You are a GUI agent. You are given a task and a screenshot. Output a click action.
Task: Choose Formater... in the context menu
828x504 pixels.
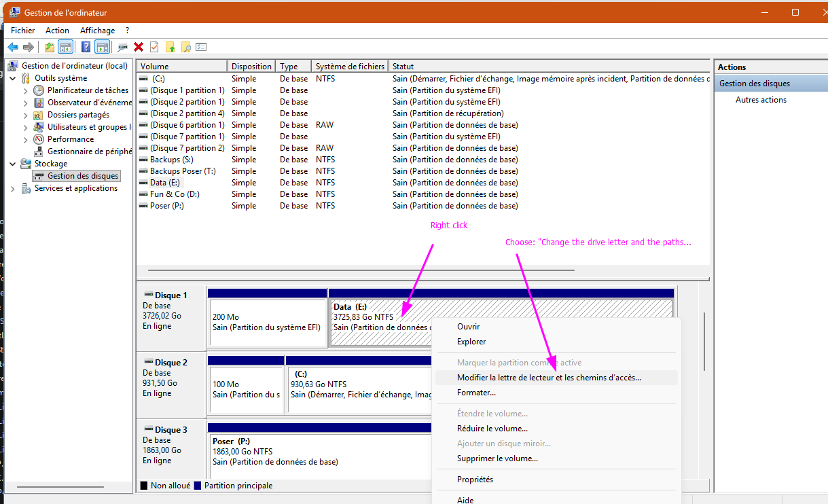(x=476, y=393)
